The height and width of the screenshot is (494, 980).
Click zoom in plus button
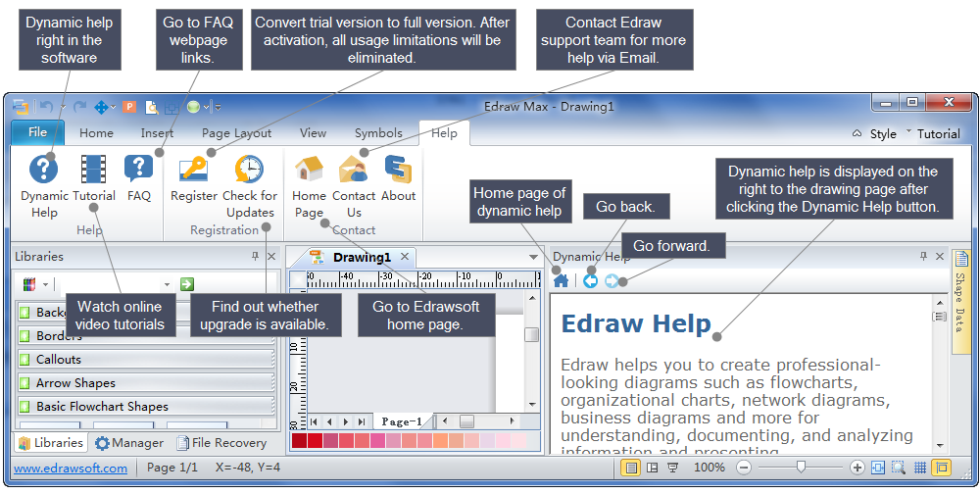(x=857, y=468)
